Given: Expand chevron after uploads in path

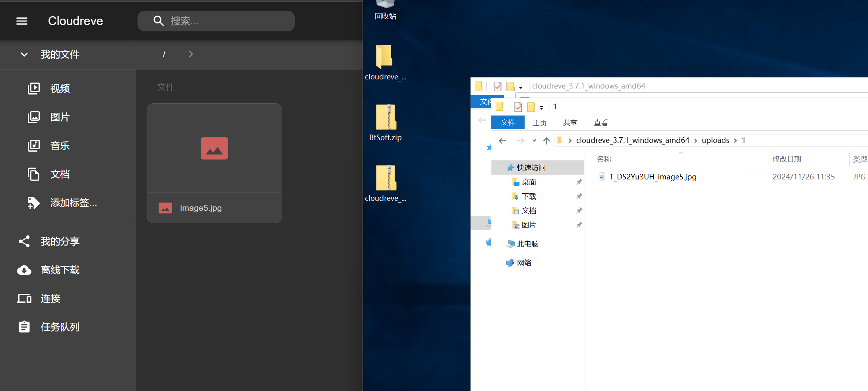Looking at the screenshot, I should pyautogui.click(x=736, y=141).
